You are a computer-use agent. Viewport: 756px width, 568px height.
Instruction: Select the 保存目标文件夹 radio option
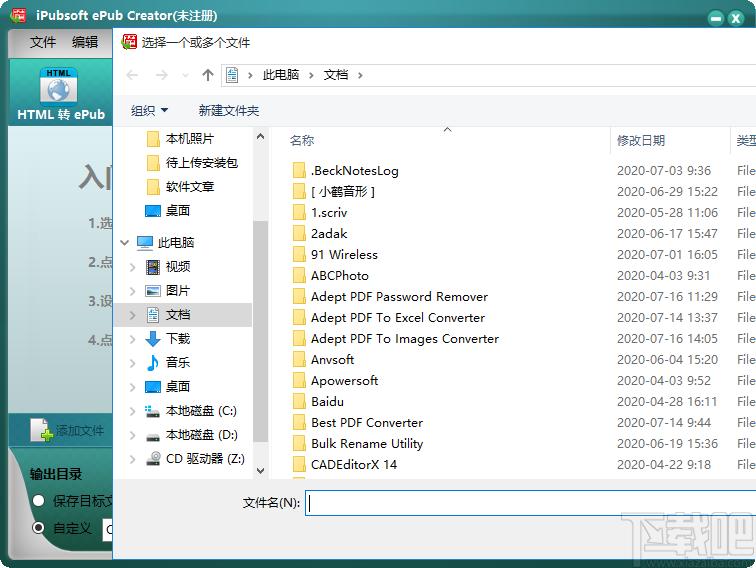(39, 501)
